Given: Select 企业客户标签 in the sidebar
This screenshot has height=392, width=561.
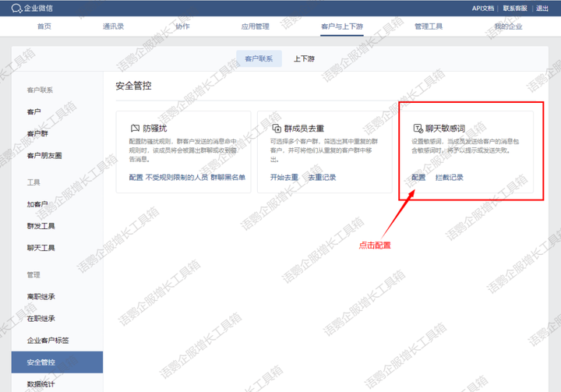Looking at the screenshot, I should (x=48, y=341).
